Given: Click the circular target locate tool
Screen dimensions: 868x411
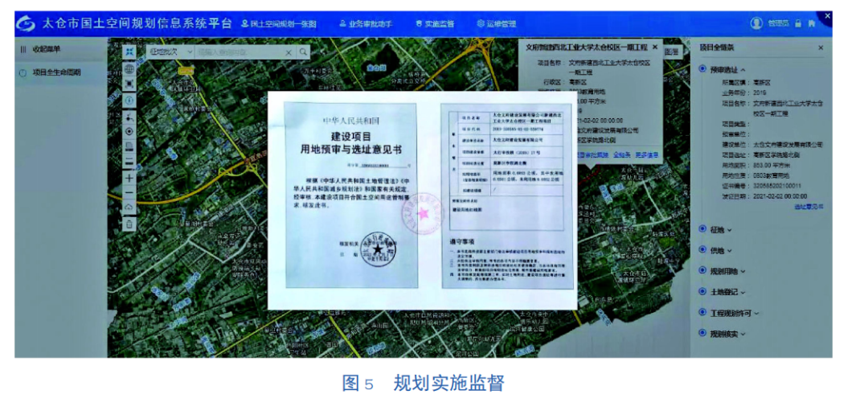Looking at the screenshot, I should coord(129,131).
